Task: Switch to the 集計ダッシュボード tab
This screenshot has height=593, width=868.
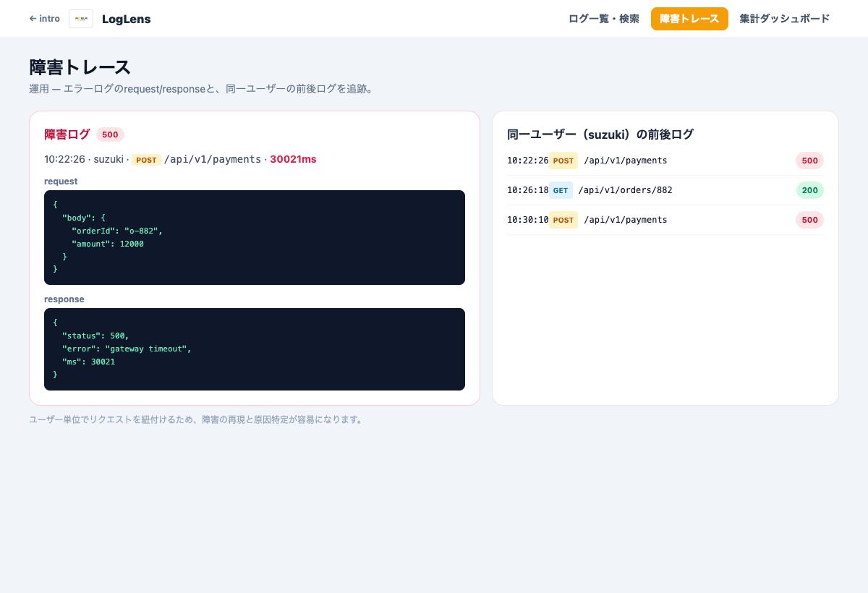Action: click(x=785, y=19)
